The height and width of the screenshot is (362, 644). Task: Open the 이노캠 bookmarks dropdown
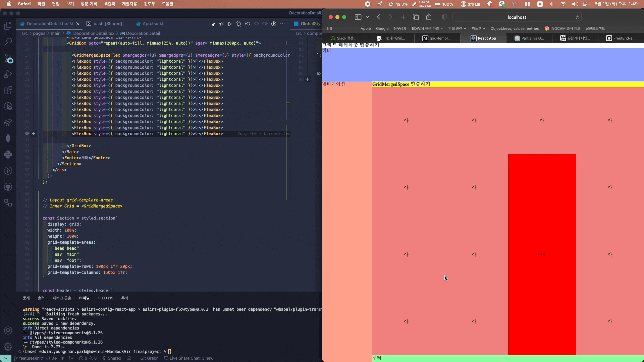click(479, 28)
